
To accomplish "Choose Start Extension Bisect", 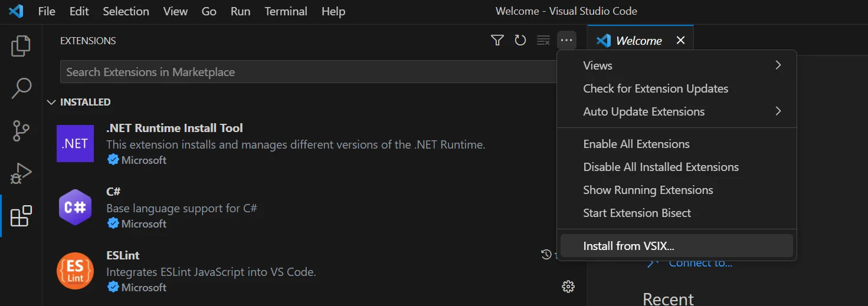I will pos(677,213).
